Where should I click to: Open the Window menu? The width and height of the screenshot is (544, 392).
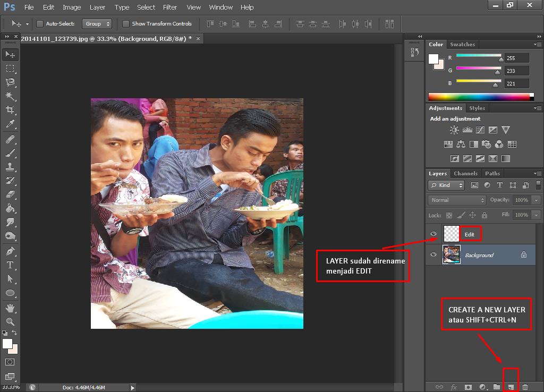pyautogui.click(x=220, y=7)
